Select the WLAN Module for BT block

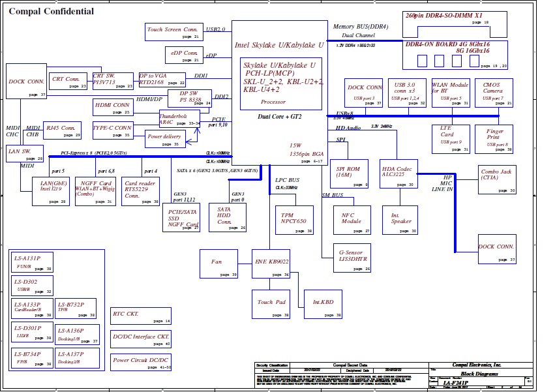click(451, 93)
